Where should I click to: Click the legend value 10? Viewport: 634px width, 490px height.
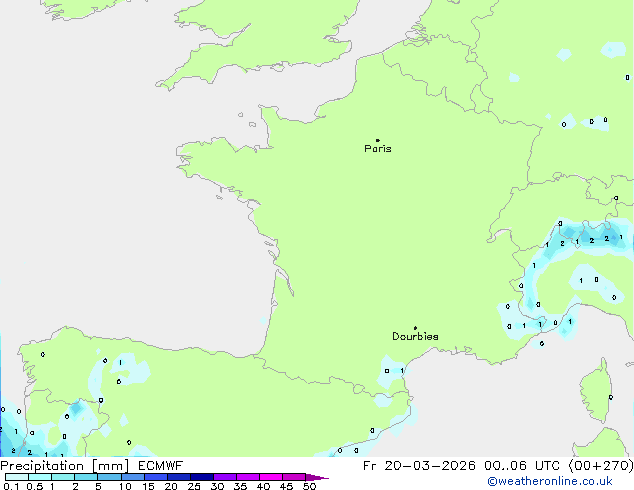(125, 486)
